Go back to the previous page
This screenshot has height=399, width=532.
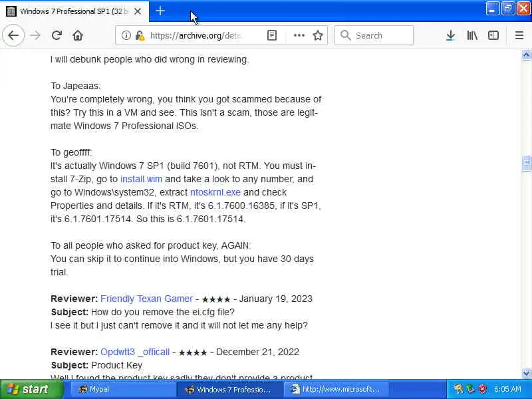point(13,35)
